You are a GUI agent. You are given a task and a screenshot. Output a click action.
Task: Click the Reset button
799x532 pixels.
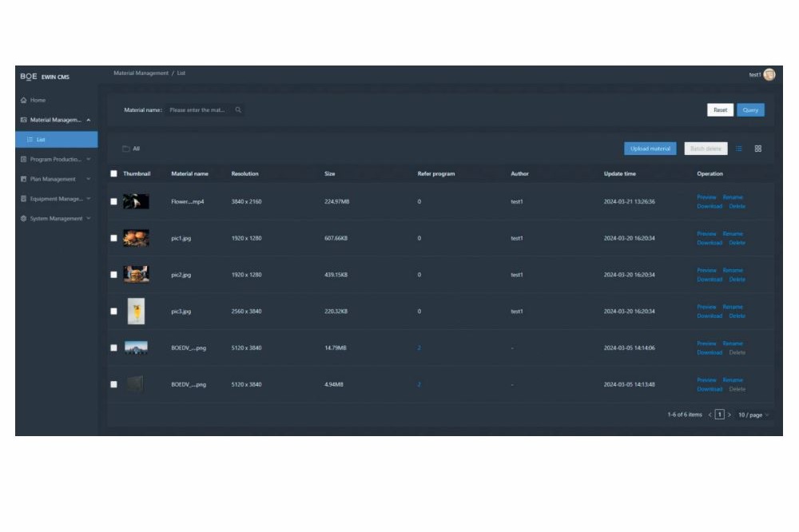(x=720, y=110)
